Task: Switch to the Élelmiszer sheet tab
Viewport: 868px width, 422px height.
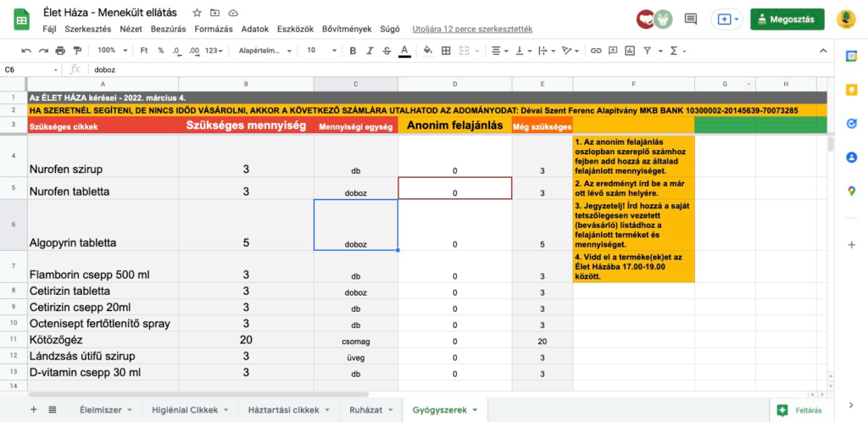Action: 105,410
